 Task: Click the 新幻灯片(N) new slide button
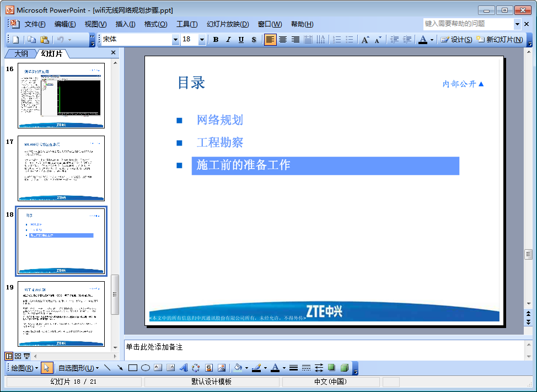(500, 40)
